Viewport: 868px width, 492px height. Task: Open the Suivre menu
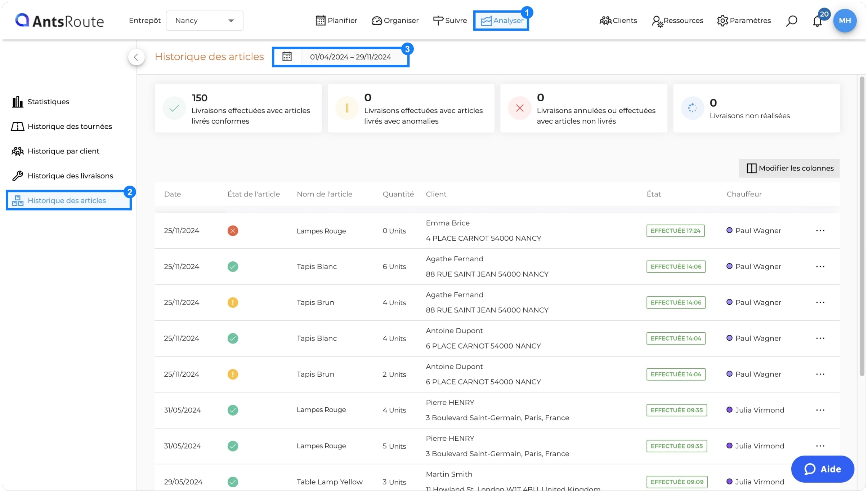pos(450,21)
